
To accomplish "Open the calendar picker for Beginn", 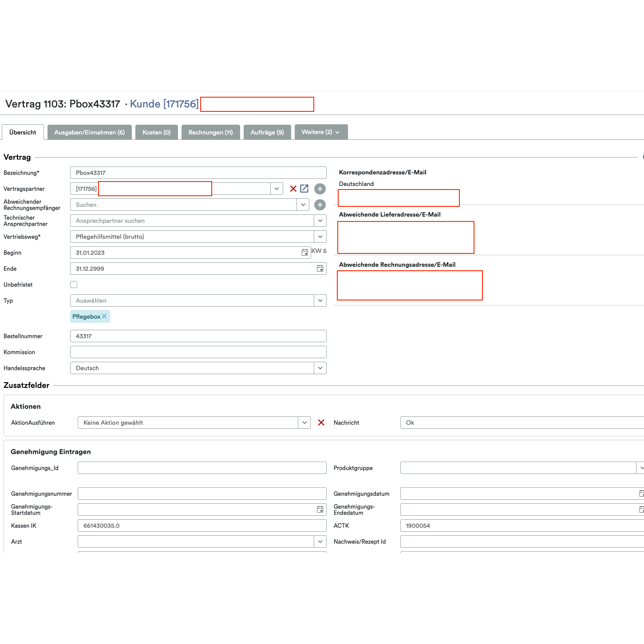I will click(x=304, y=252).
